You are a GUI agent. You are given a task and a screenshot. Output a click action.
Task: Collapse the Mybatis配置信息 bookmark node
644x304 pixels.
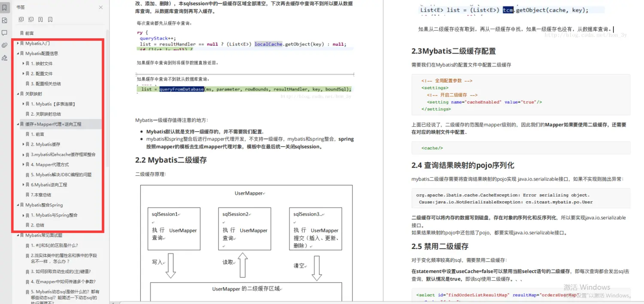(18, 53)
